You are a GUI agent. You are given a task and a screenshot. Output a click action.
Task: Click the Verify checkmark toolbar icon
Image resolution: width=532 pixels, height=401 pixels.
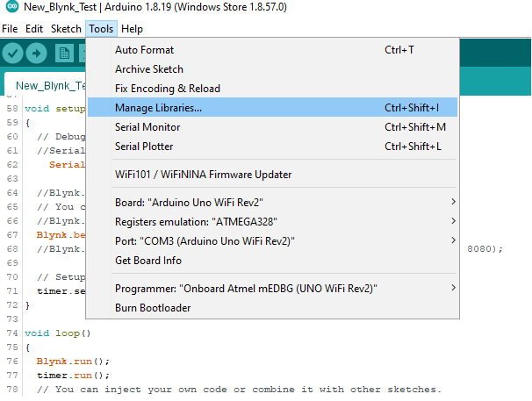(x=12, y=54)
